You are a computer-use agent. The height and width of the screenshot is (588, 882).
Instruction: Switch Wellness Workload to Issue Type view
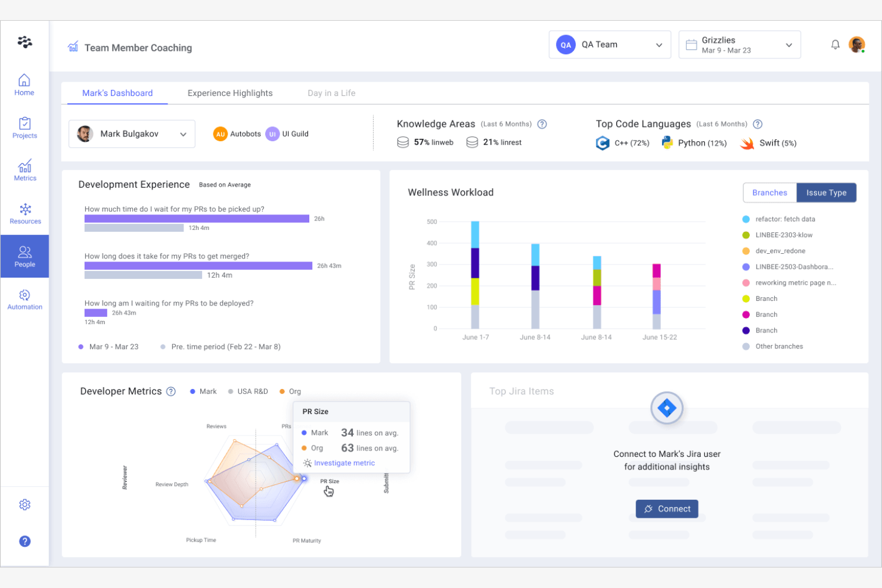[x=827, y=192]
